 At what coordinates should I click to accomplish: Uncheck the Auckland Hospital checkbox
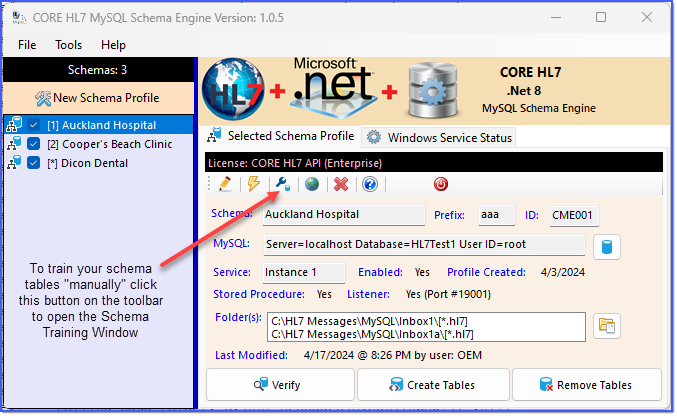click(34, 125)
